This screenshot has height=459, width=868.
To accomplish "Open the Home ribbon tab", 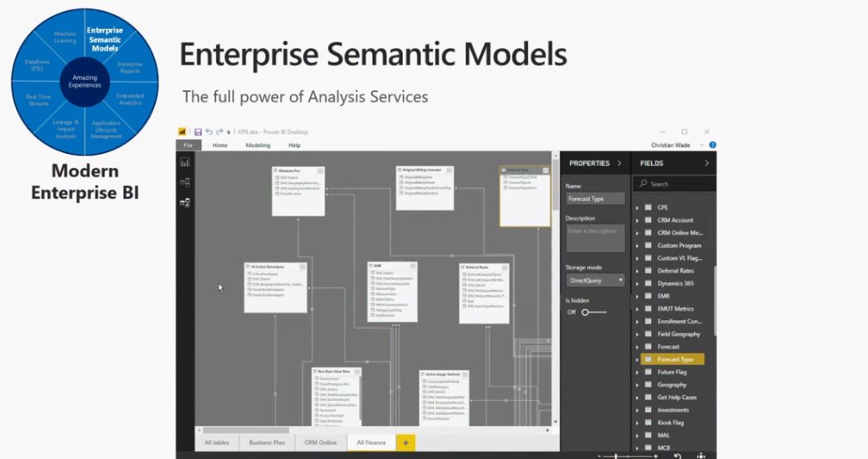I will (x=219, y=145).
